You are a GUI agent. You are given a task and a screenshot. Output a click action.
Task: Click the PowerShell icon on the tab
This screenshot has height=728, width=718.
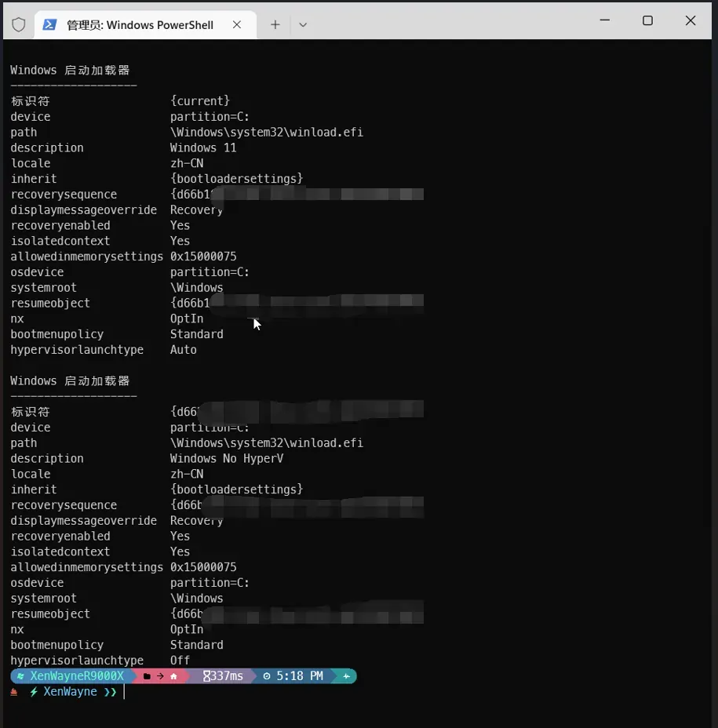click(x=49, y=24)
